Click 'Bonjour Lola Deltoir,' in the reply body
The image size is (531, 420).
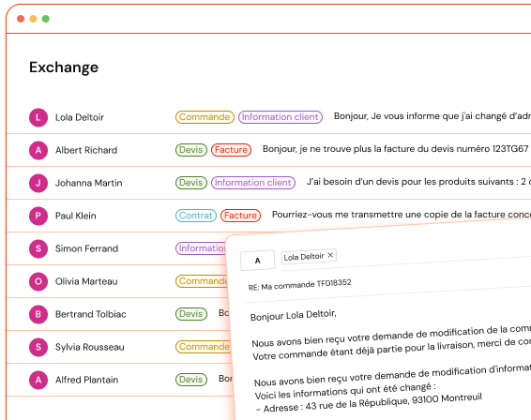point(294,316)
